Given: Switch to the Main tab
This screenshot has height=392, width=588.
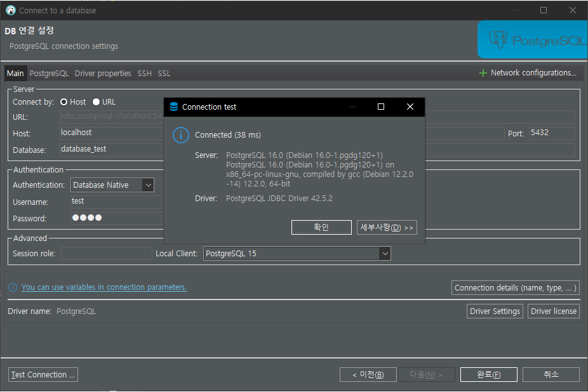Looking at the screenshot, I should pyautogui.click(x=15, y=74).
